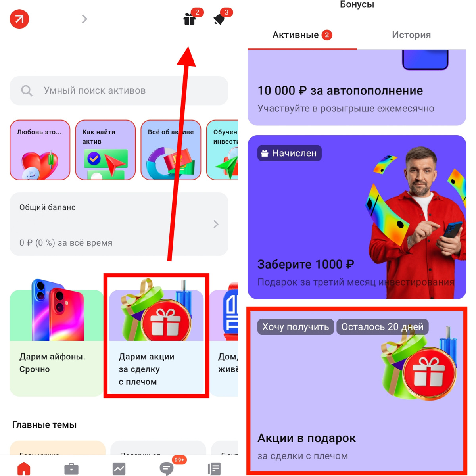Tap the red arrow profile logo
Image resolution: width=476 pixels, height=476 pixels.
19,19
